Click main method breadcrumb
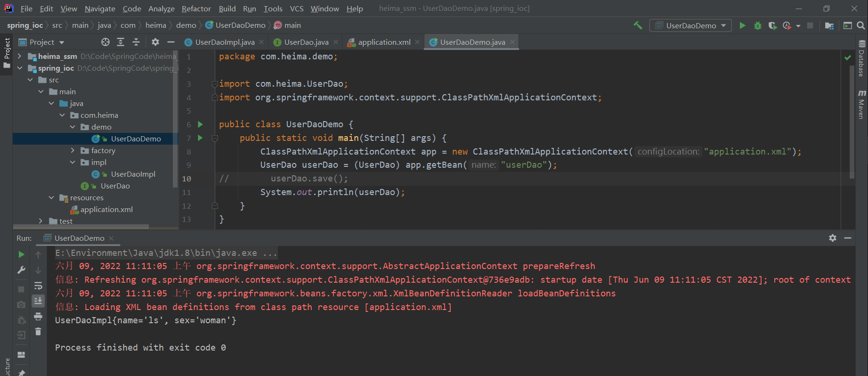868x376 pixels. tap(288, 25)
